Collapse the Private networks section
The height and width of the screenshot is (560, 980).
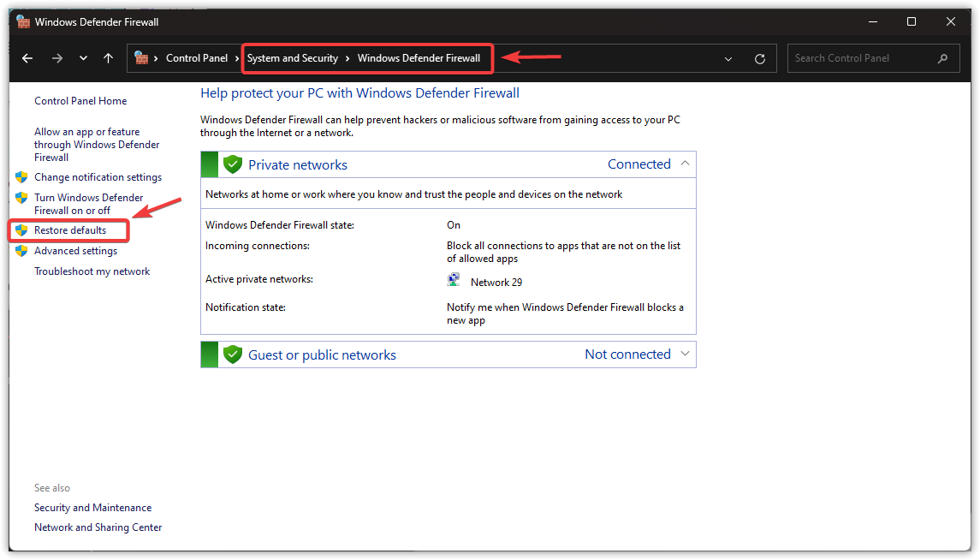coord(685,164)
